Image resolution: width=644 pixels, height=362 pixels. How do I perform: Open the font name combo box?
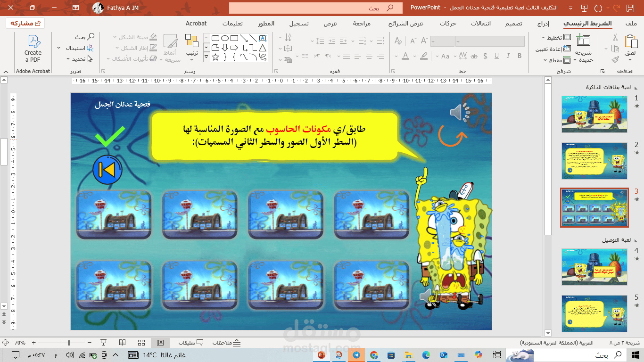pos(490,41)
